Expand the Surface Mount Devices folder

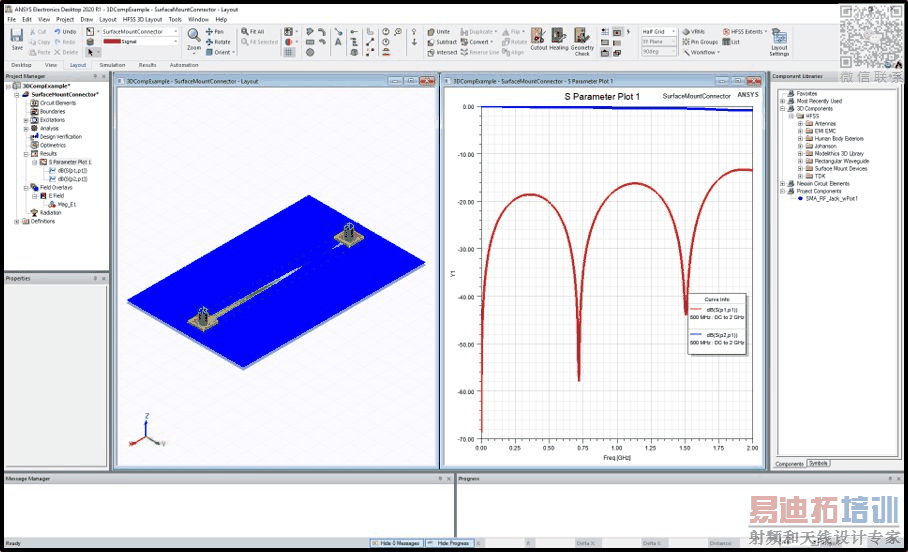[x=800, y=169]
